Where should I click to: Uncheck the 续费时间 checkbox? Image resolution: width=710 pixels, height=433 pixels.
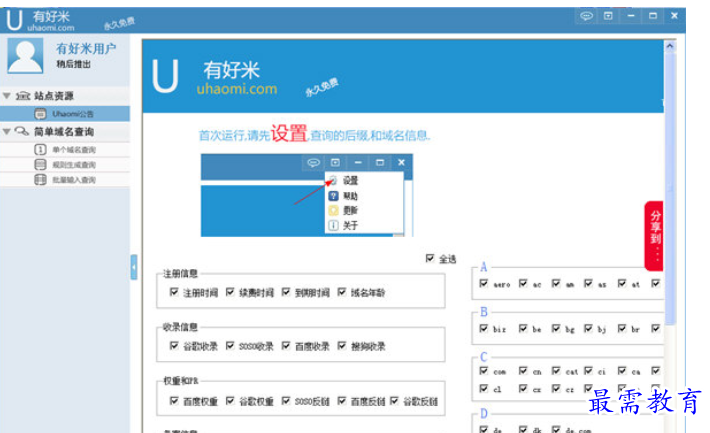(x=230, y=292)
